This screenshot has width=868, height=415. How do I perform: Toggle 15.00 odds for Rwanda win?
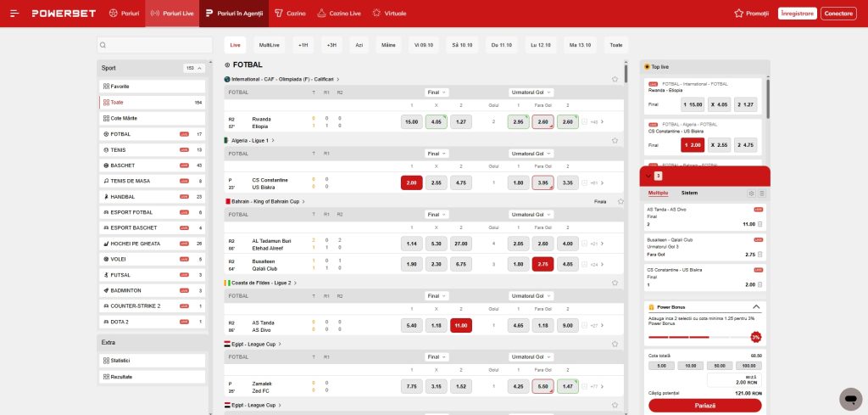[411, 122]
